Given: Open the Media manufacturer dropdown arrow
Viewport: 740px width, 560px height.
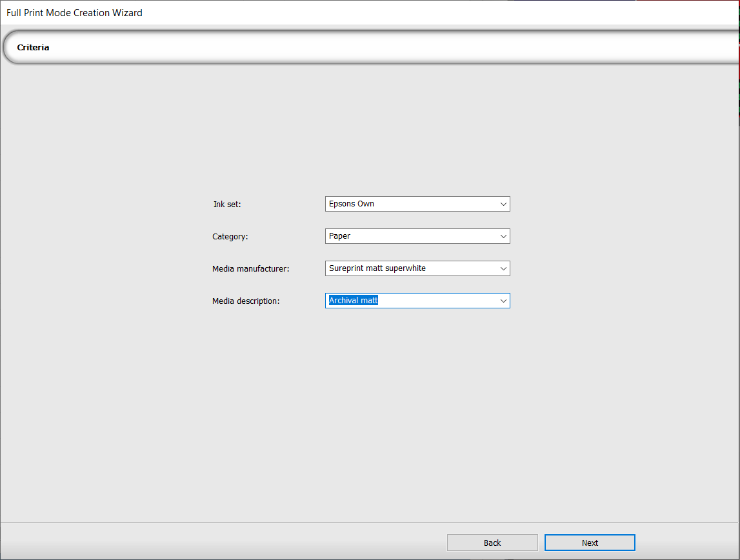Looking at the screenshot, I should pyautogui.click(x=503, y=268).
